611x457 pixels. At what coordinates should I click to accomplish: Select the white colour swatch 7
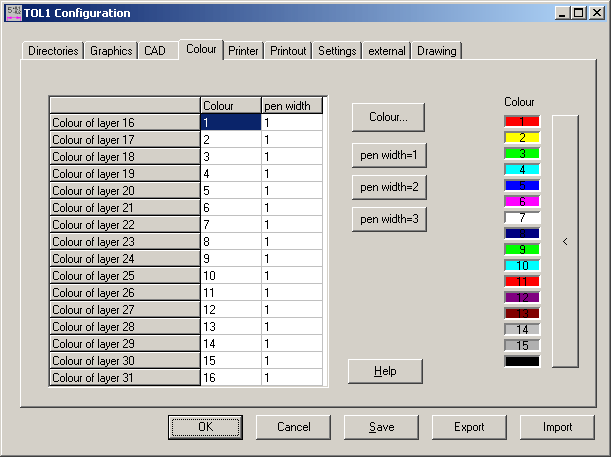[x=521, y=217]
